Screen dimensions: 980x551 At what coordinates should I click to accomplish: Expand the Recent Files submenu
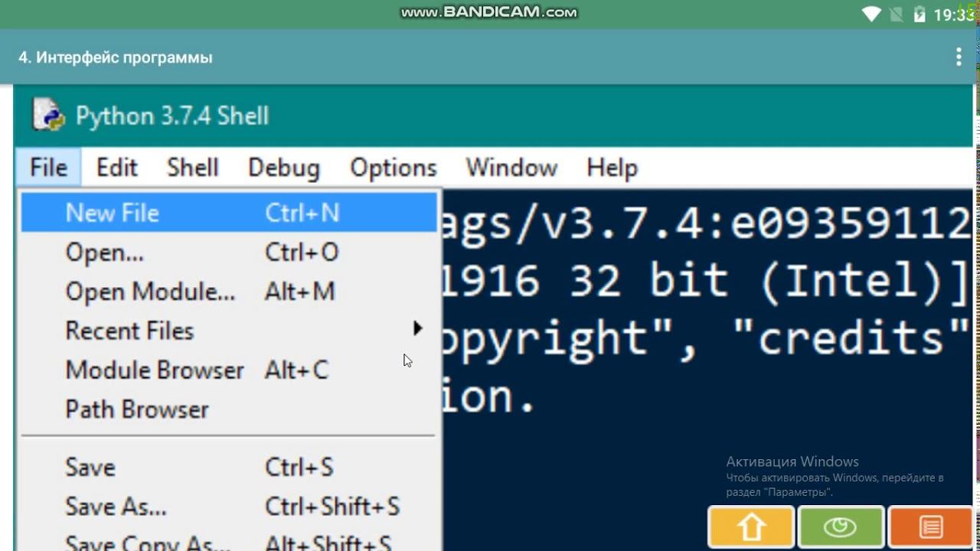click(x=229, y=331)
